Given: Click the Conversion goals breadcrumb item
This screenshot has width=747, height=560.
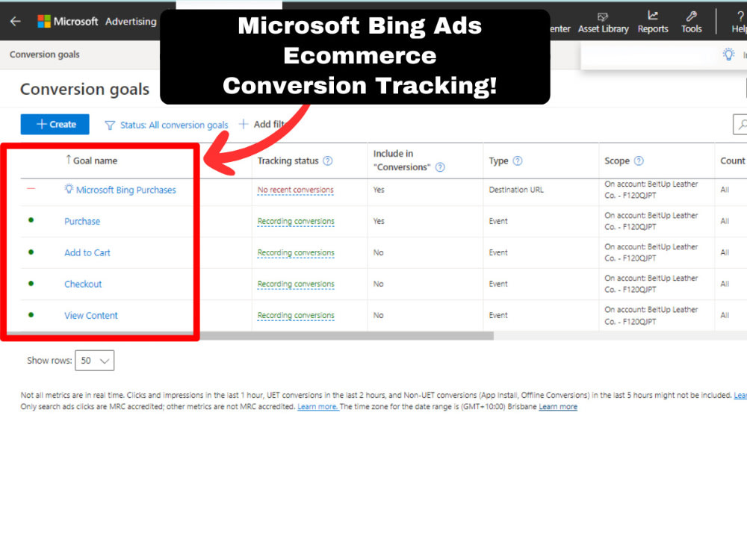Looking at the screenshot, I should (44, 54).
